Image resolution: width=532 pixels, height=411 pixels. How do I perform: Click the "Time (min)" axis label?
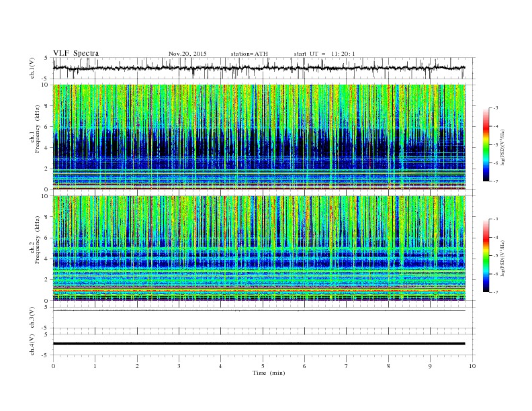(x=269, y=373)
